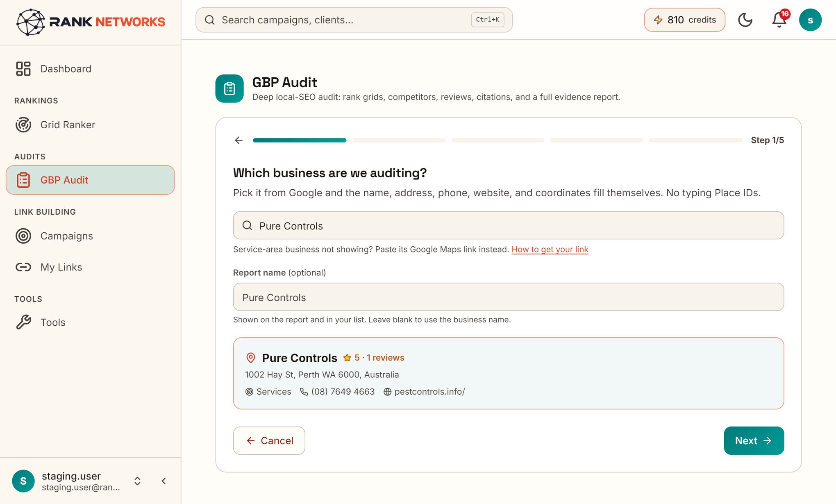This screenshot has height=504, width=836.
Task: Click the magnifier icon in business search
Action: (247, 225)
